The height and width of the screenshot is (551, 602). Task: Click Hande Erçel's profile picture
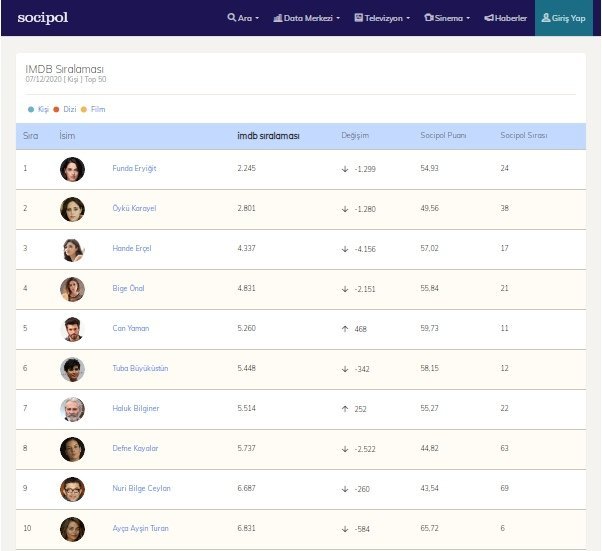click(72, 249)
